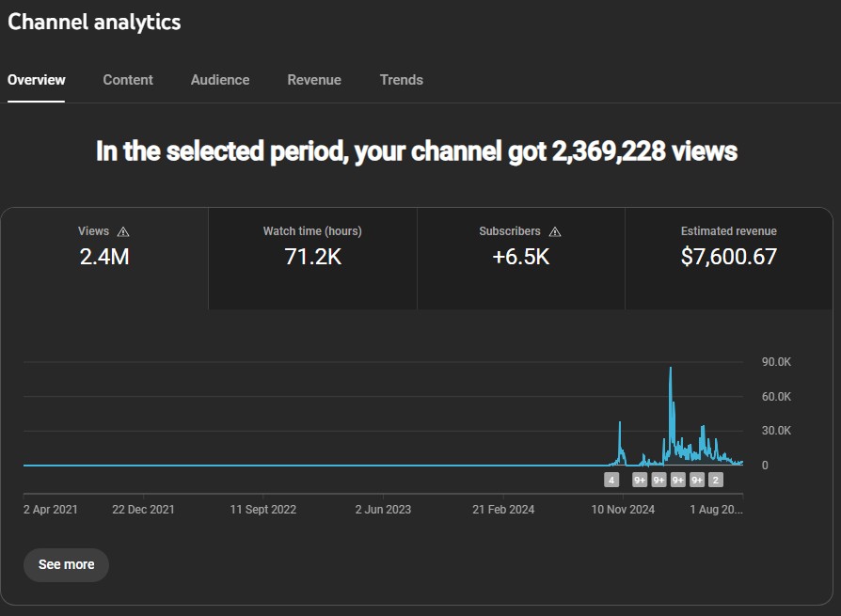Open the fourth '9+' video marker
Image resolution: width=841 pixels, height=616 pixels.
697,479
